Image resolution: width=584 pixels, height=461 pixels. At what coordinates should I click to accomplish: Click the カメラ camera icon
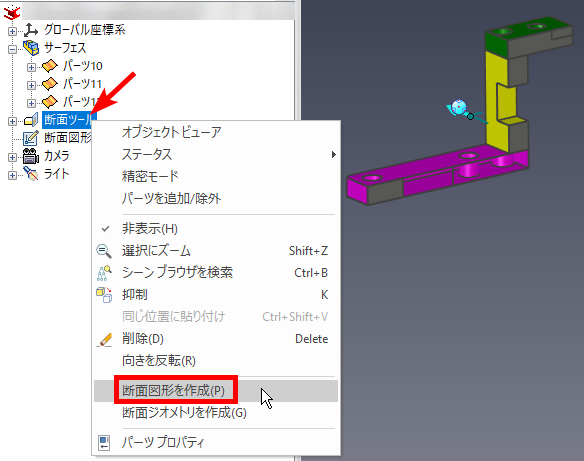point(31,156)
